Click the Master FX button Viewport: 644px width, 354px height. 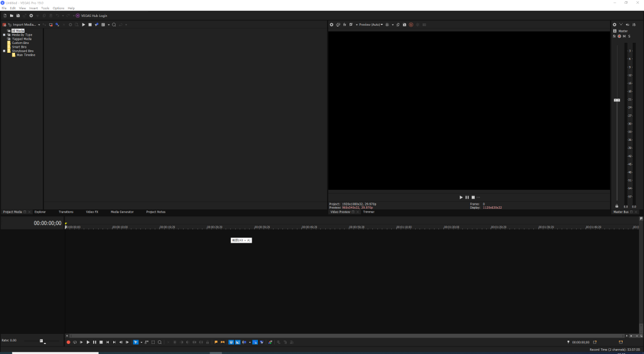[614, 36]
